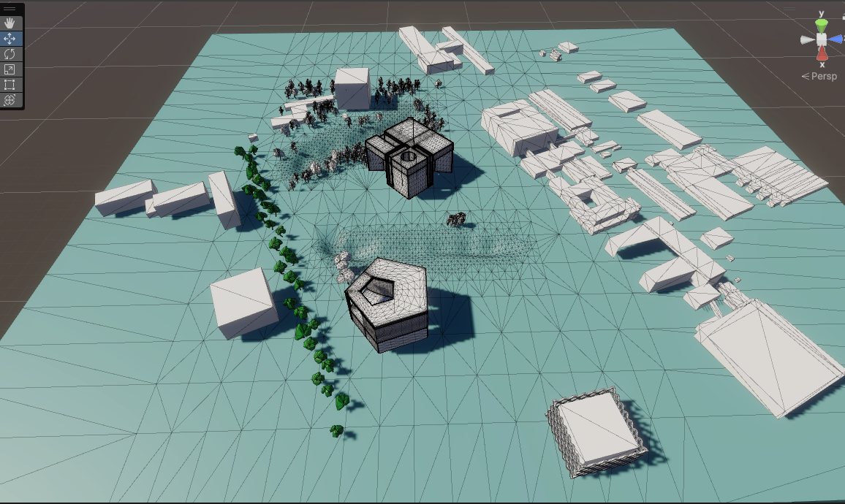Screen dimensions: 845x504
Task: Click the y label on the scene gizmo
Action: [821, 12]
